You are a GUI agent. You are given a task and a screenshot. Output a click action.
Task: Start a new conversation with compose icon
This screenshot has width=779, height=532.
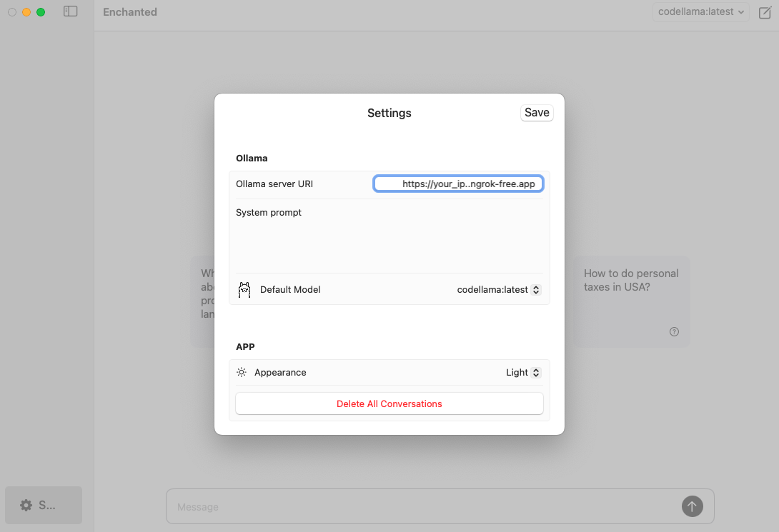tap(765, 12)
